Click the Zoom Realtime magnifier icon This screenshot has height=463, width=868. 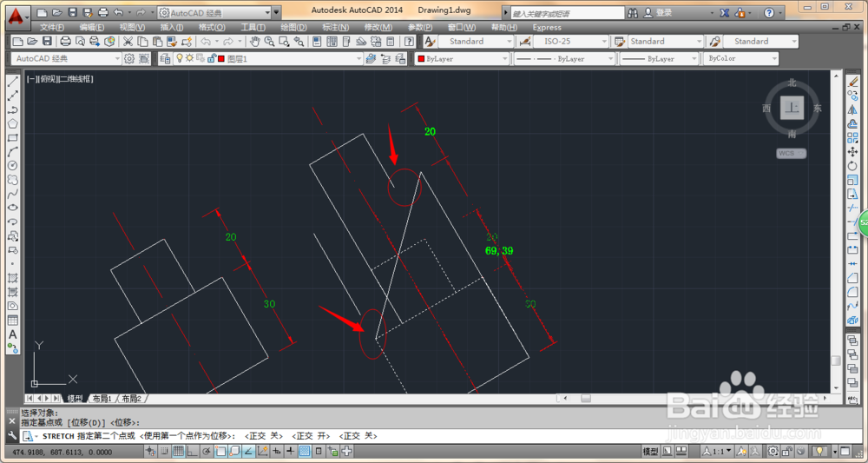pyautogui.click(x=270, y=42)
